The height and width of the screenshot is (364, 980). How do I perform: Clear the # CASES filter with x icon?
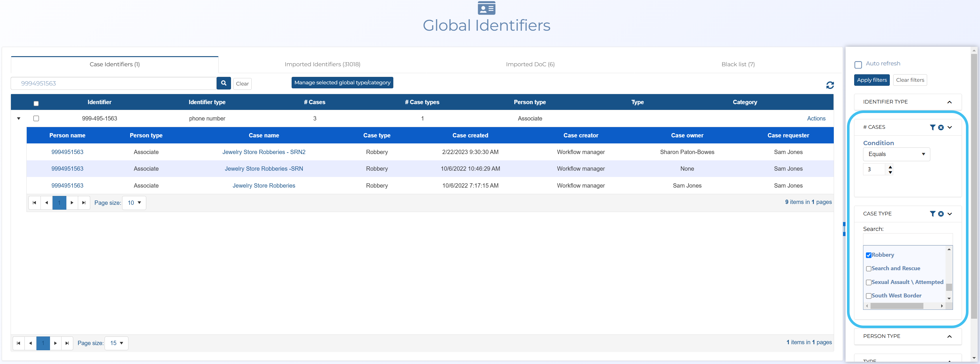coord(940,127)
